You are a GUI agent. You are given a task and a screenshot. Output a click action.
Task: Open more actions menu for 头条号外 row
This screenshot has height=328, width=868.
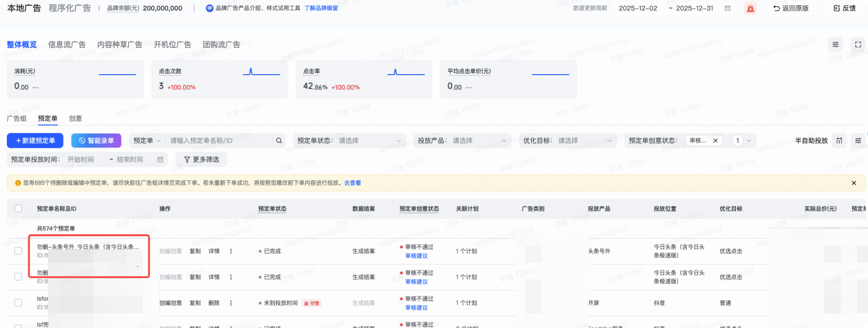(231, 251)
